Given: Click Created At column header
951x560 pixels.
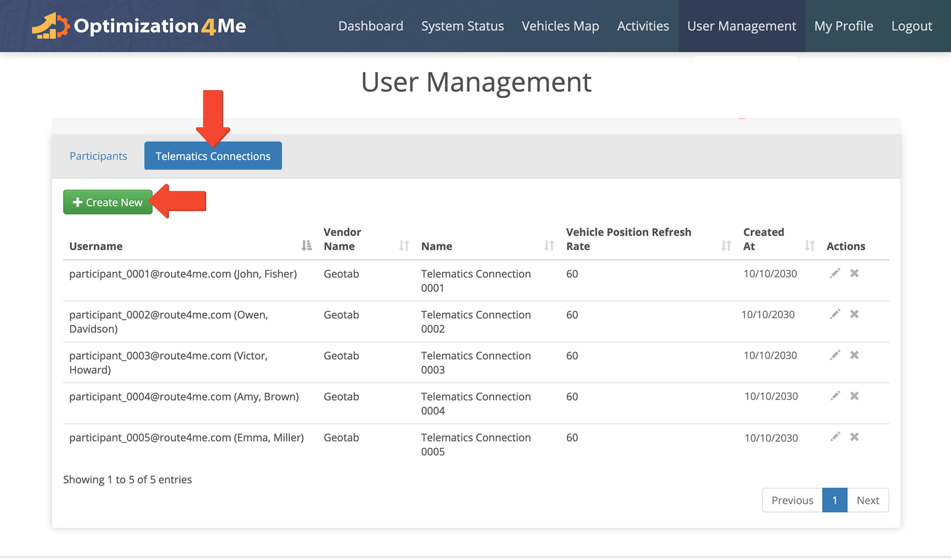Looking at the screenshot, I should tap(763, 239).
